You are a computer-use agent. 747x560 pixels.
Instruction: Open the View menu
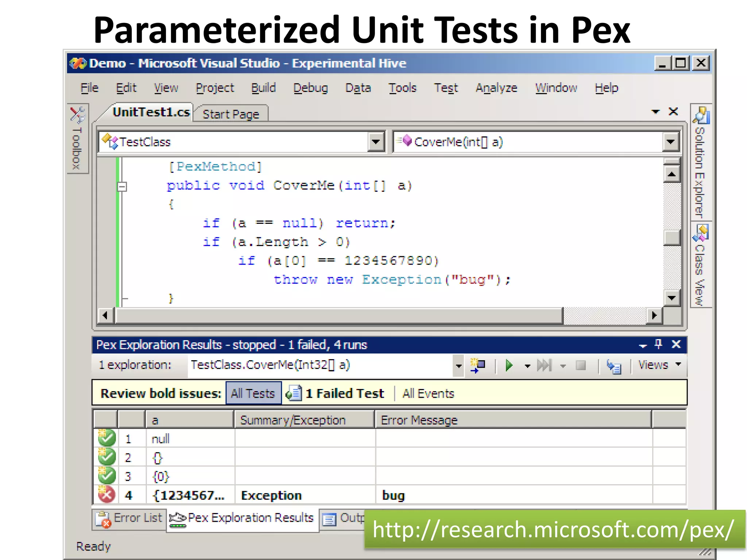pyautogui.click(x=166, y=88)
